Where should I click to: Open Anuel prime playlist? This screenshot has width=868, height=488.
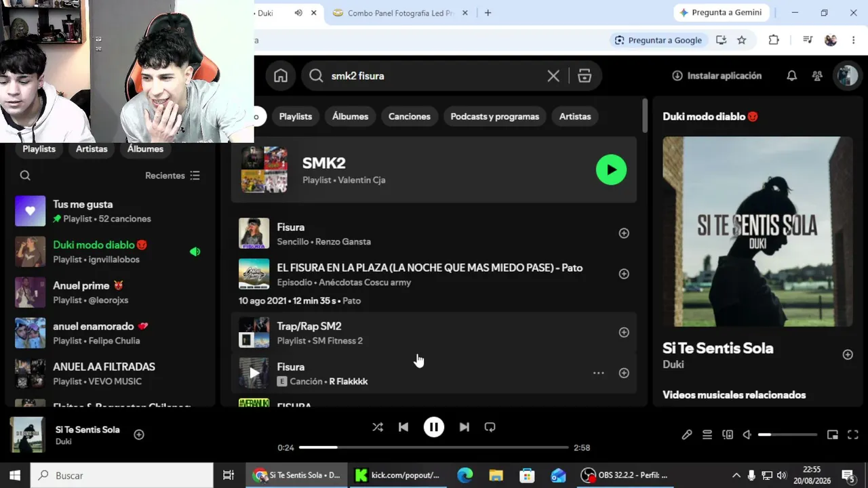108,293
